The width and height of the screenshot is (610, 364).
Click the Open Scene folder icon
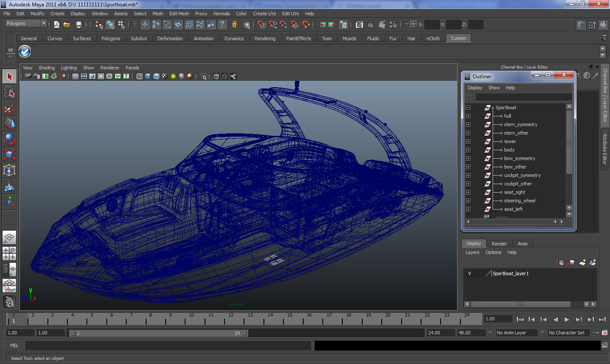(67, 25)
